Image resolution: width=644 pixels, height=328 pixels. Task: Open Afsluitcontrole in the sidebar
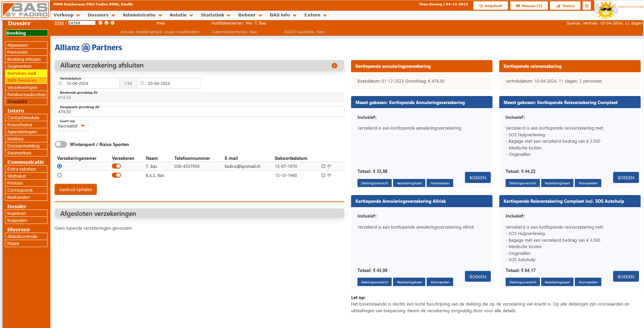(x=26, y=236)
